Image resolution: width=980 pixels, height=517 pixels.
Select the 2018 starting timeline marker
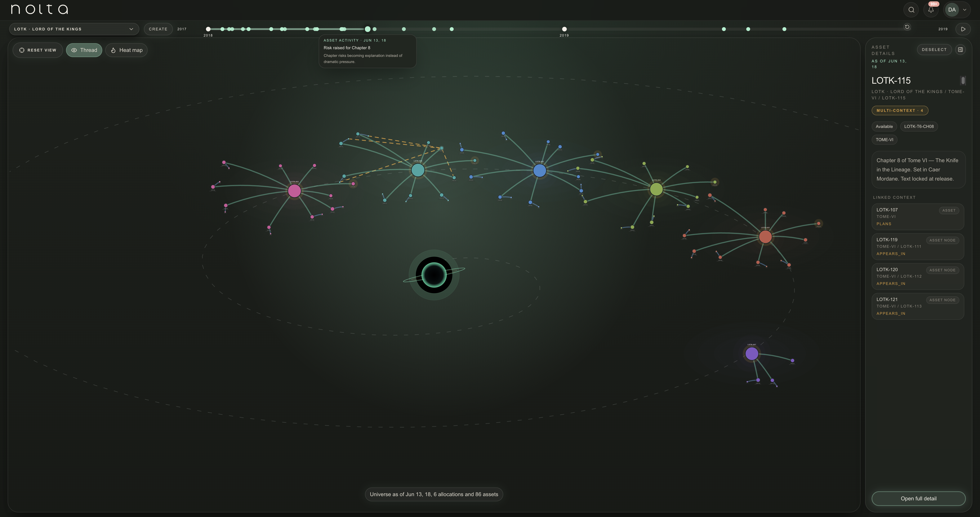[208, 29]
